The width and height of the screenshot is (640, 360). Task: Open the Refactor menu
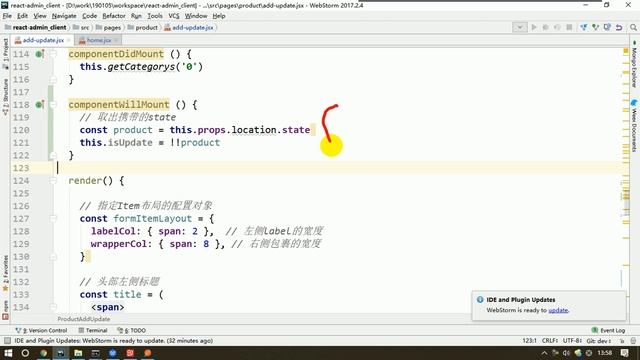(x=114, y=16)
